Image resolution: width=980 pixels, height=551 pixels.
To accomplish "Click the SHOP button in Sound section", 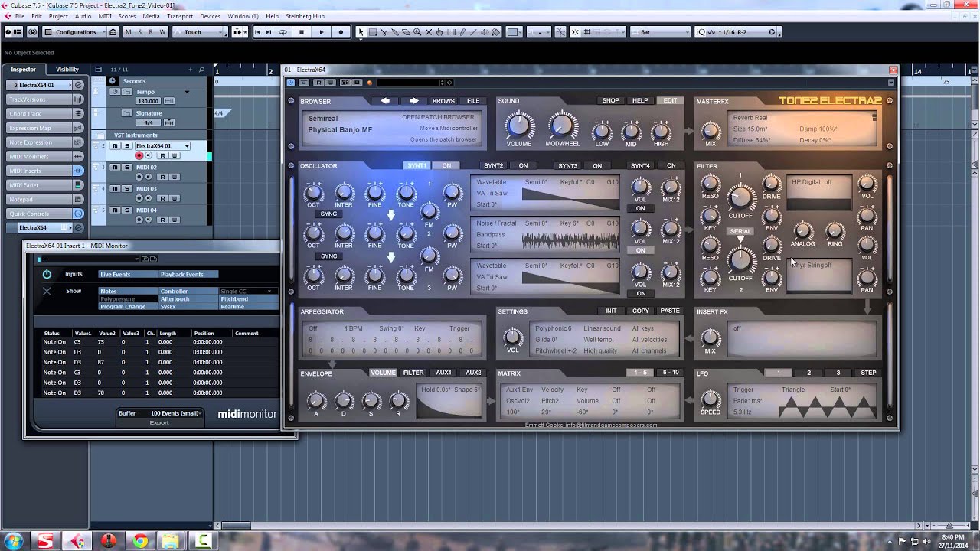I will tap(610, 100).
